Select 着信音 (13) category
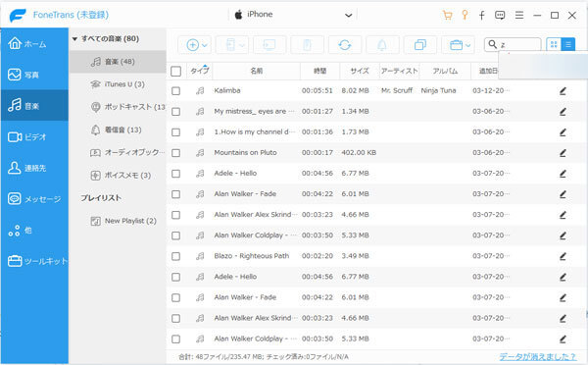 tap(118, 130)
